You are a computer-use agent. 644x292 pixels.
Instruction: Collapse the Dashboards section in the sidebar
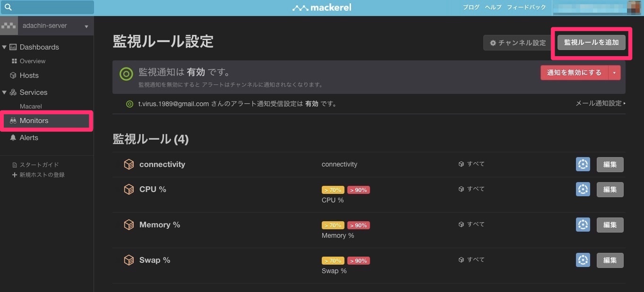pyautogui.click(x=5, y=47)
